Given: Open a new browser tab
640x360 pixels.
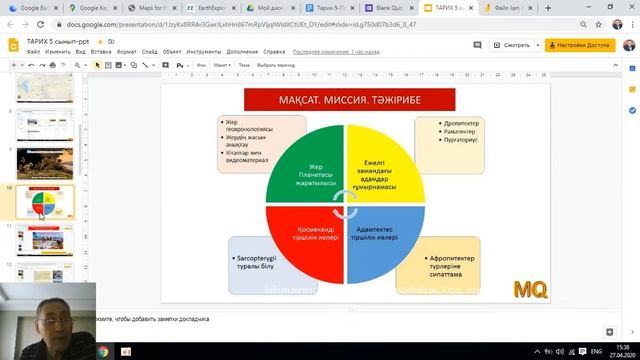Looking at the screenshot, I should click(x=548, y=8).
